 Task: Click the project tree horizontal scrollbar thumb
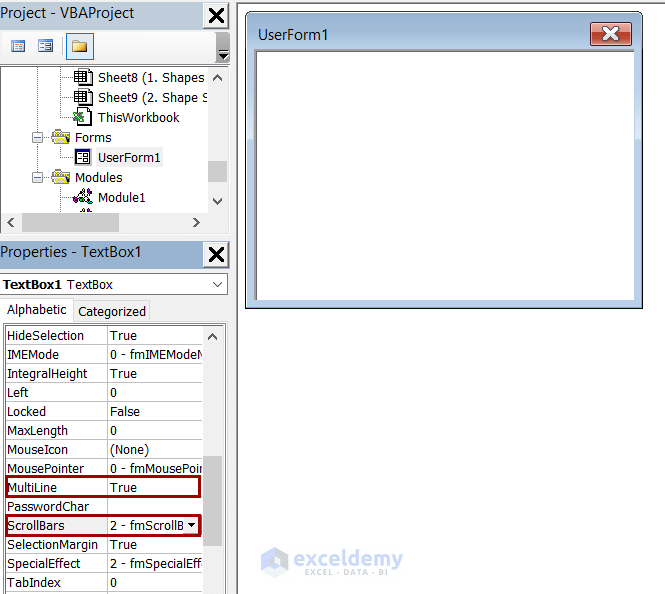coord(70,222)
